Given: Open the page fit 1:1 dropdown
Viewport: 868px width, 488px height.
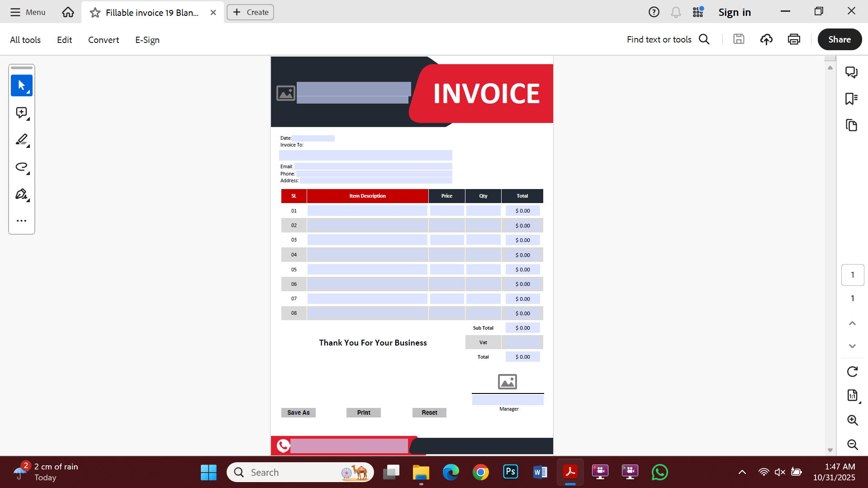Looking at the screenshot, I should [x=852, y=395].
